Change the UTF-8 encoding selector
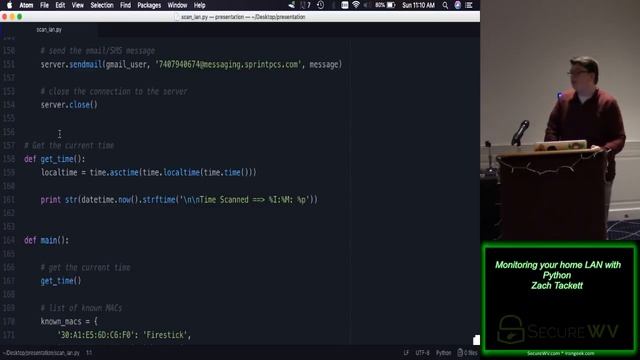 (422, 353)
